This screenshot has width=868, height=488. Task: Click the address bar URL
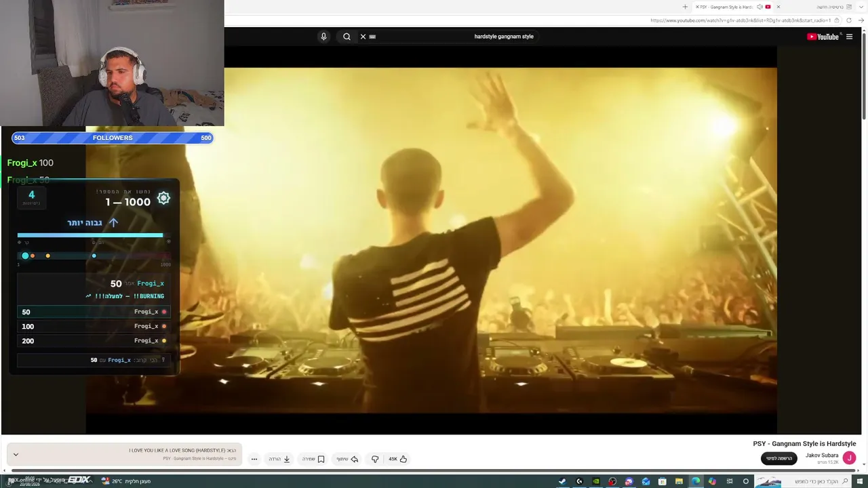(x=741, y=20)
